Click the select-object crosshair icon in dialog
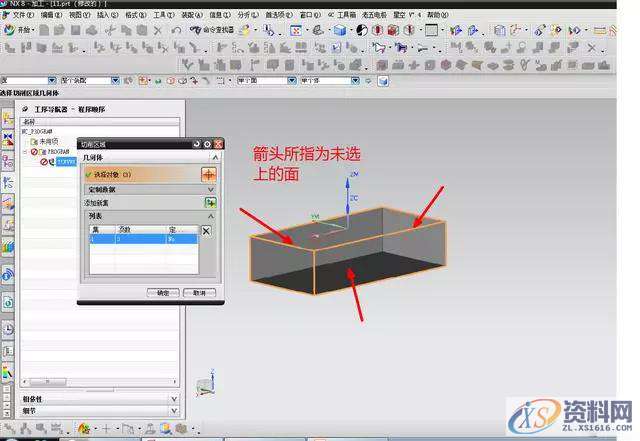Viewport: 640px width, 441px height. coord(208,174)
